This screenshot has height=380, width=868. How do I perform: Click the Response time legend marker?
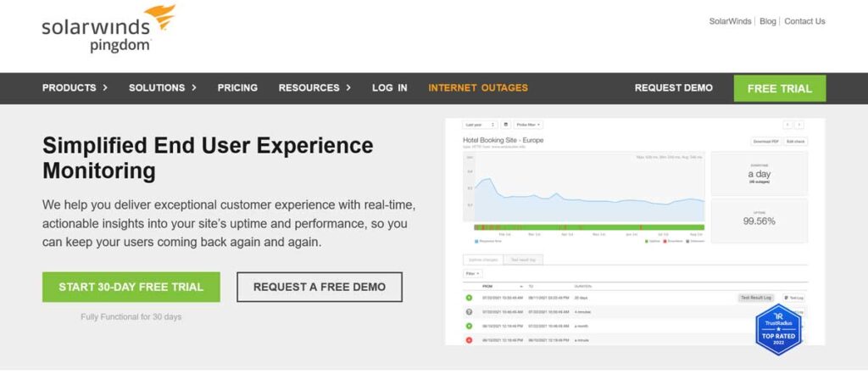click(476, 242)
